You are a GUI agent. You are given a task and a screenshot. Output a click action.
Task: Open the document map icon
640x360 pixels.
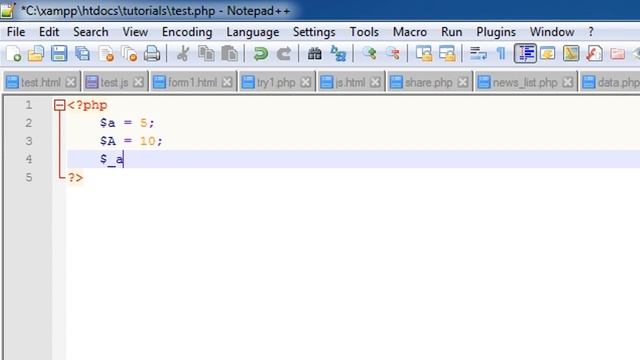[x=571, y=54]
